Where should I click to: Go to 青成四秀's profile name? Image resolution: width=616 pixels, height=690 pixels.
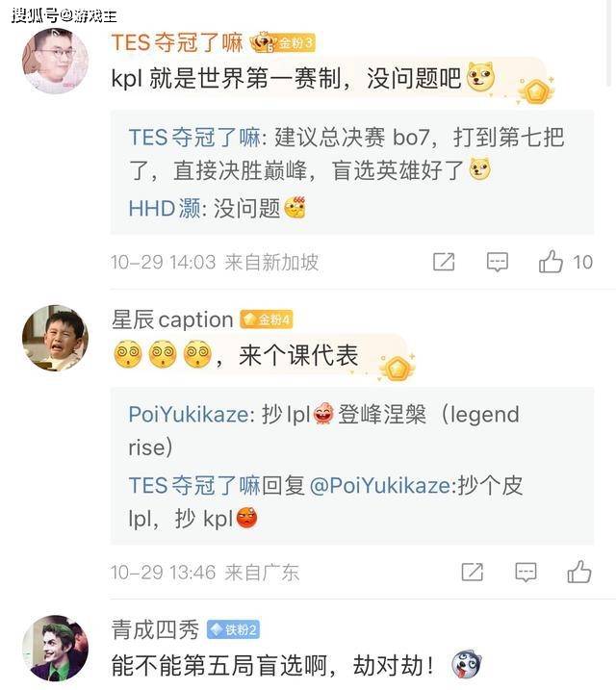pos(155,629)
